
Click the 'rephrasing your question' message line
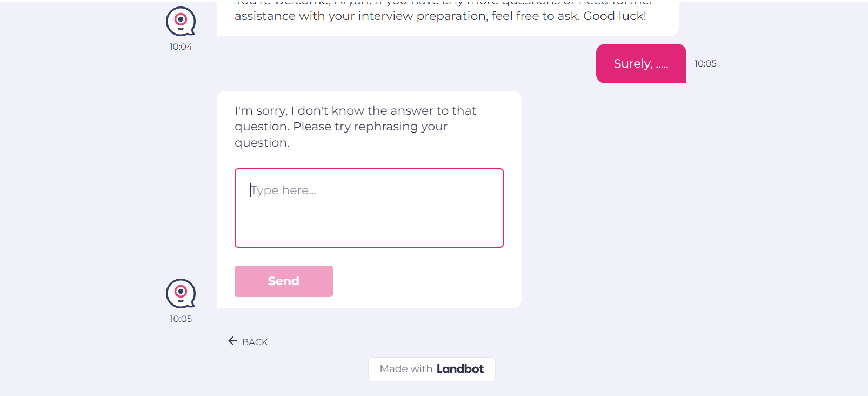click(x=341, y=135)
